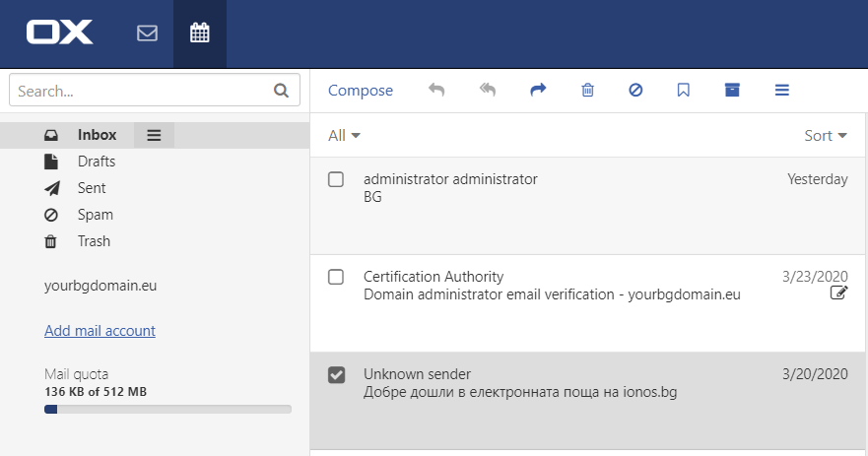
Task: Click the OX logo
Action: pos(59,33)
